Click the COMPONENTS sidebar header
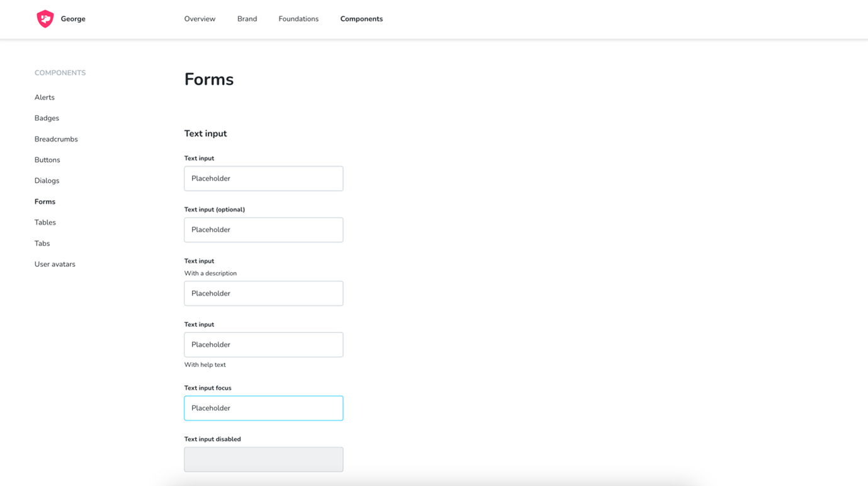 (60, 73)
